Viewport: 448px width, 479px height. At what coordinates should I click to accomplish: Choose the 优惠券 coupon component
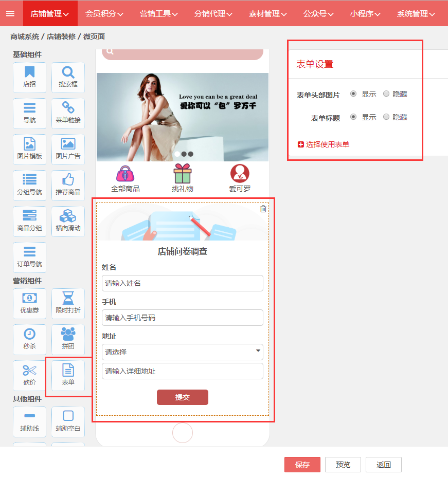pyautogui.click(x=29, y=304)
